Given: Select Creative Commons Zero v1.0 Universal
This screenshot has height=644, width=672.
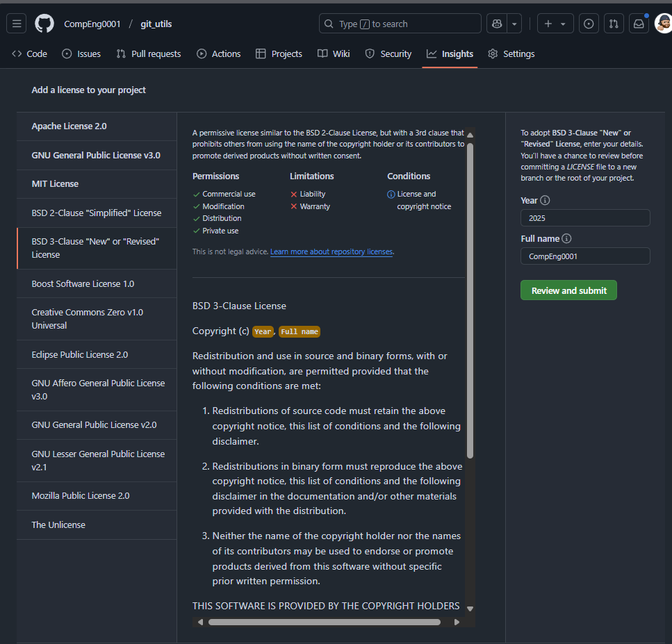Looking at the screenshot, I should pos(97,319).
